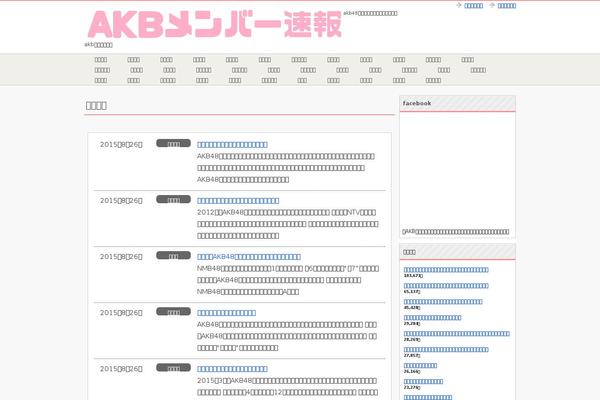Viewport: 600px width, 400px height.
Task: Open the popular link with 183,673 views
Action: [446, 270]
